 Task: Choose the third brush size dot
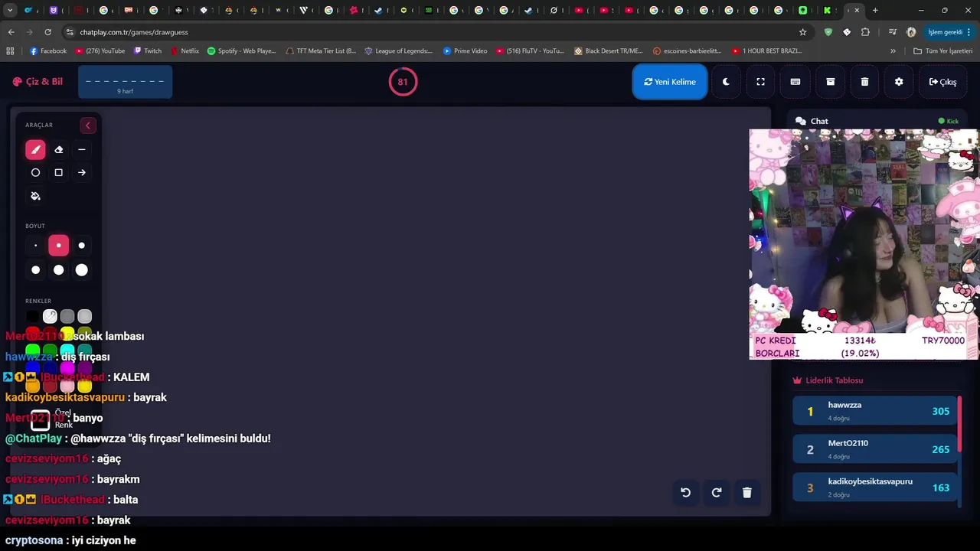tap(81, 246)
